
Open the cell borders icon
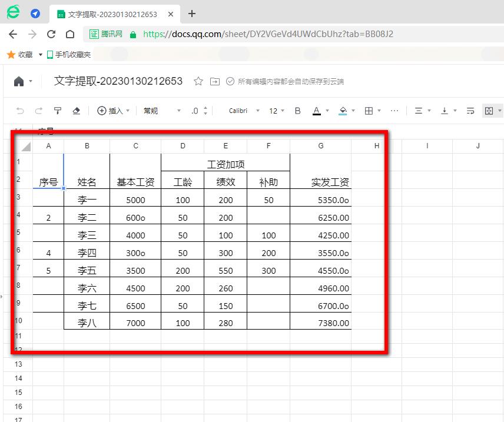pos(369,111)
